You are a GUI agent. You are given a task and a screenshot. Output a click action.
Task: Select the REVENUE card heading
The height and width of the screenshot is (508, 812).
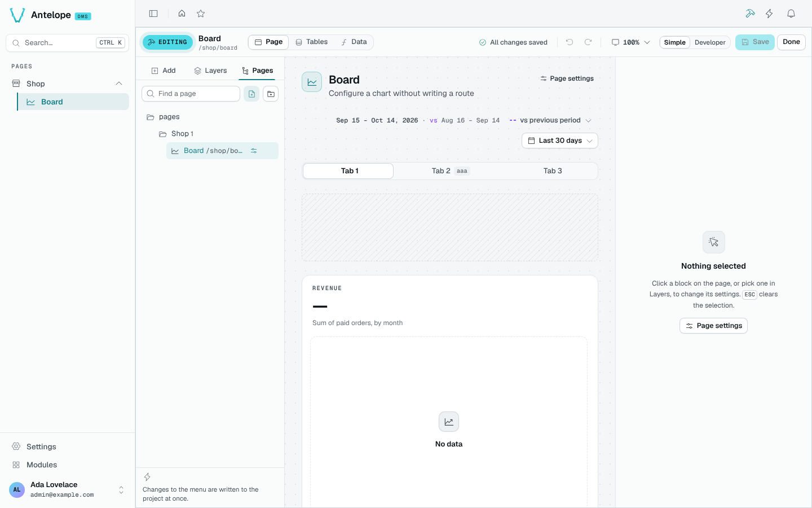[327, 288]
